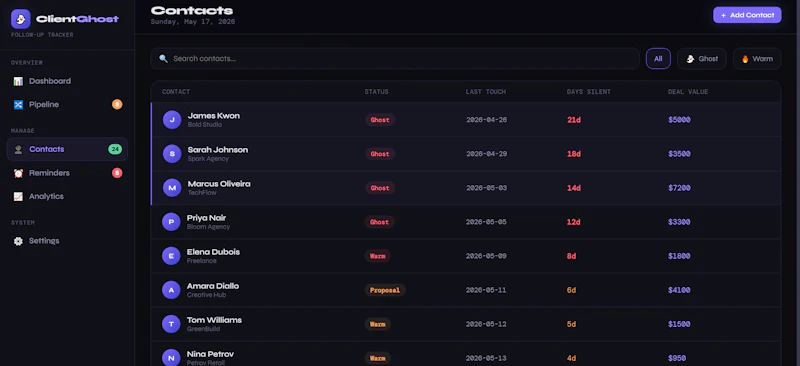Click the Pipeline icon in sidebar
800x366 pixels.
[x=18, y=105]
